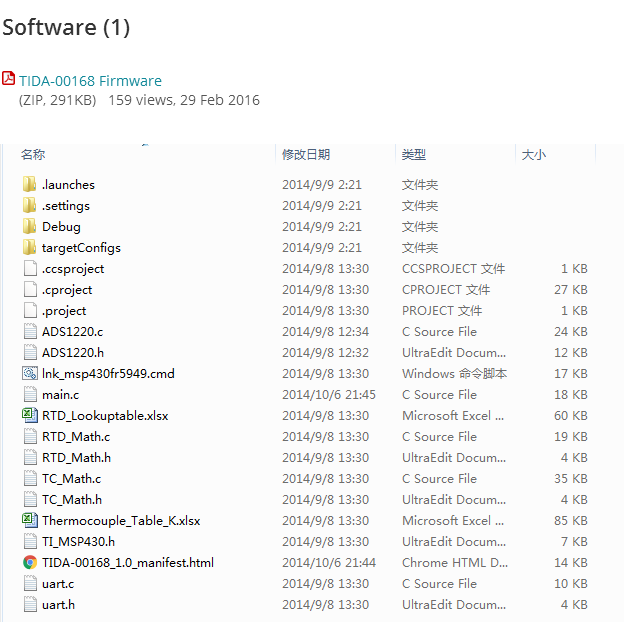Screen dimensions: 627x622
Task: Click the Chrome icon of TIDA-00168_1.0_manifest.html
Action: pos(30,562)
